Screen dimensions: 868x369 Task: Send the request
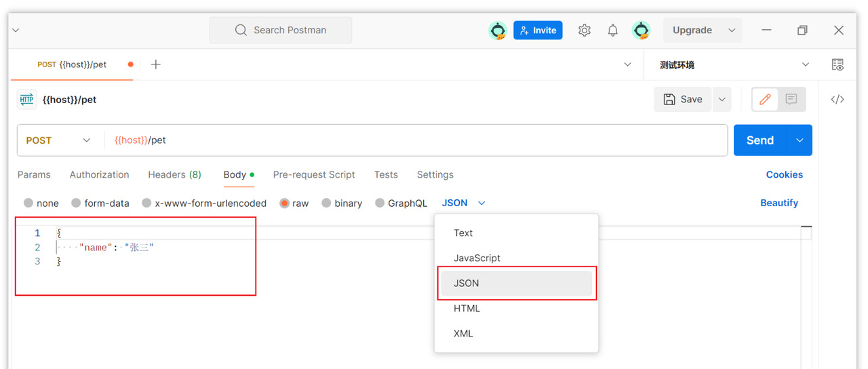point(760,140)
